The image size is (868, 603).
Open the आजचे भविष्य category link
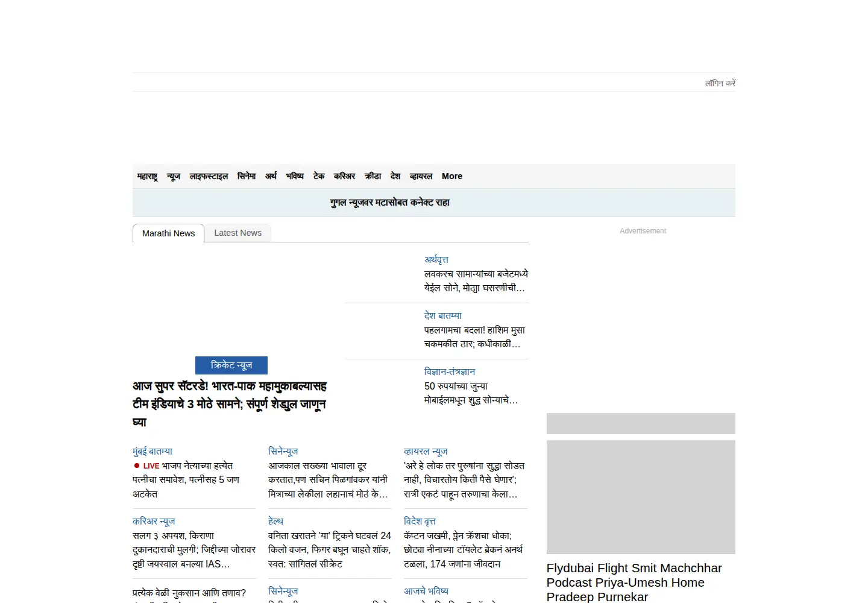pyautogui.click(x=426, y=591)
